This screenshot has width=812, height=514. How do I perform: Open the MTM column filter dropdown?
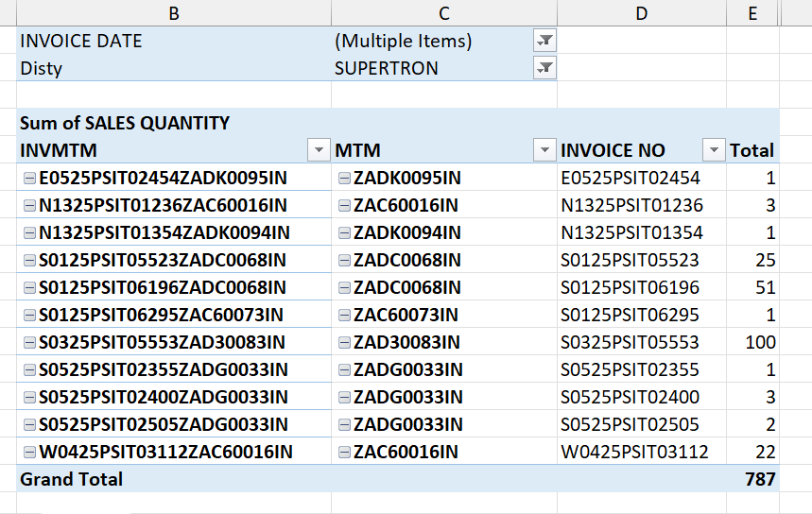click(x=544, y=150)
